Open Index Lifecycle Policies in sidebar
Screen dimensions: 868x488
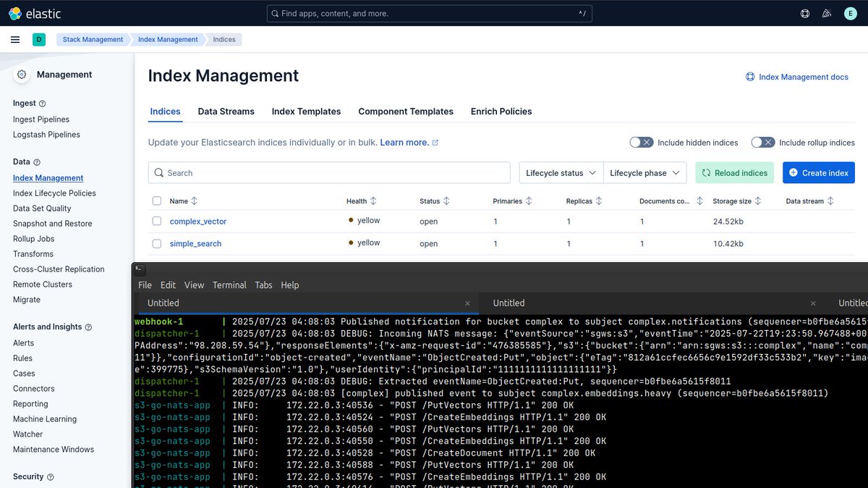(54, 193)
